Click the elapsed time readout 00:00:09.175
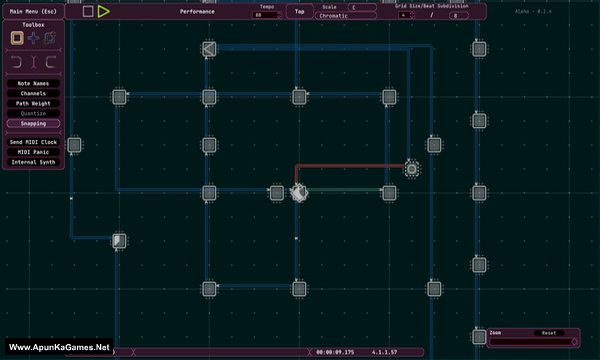The width and height of the screenshot is (600, 360). tap(335, 352)
